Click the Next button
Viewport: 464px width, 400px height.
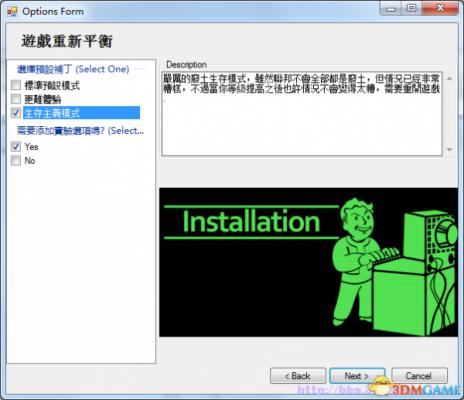click(x=357, y=376)
